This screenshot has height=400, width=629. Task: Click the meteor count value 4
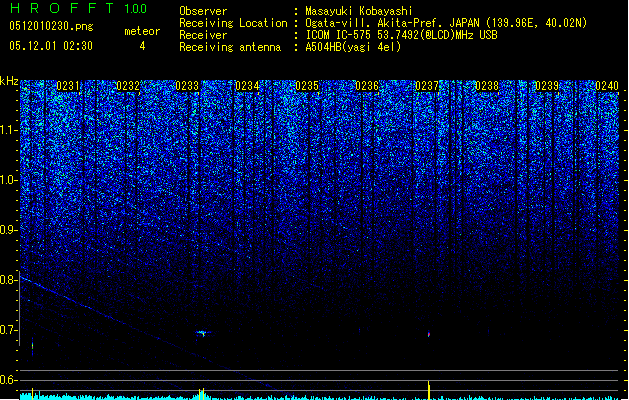tap(142, 46)
